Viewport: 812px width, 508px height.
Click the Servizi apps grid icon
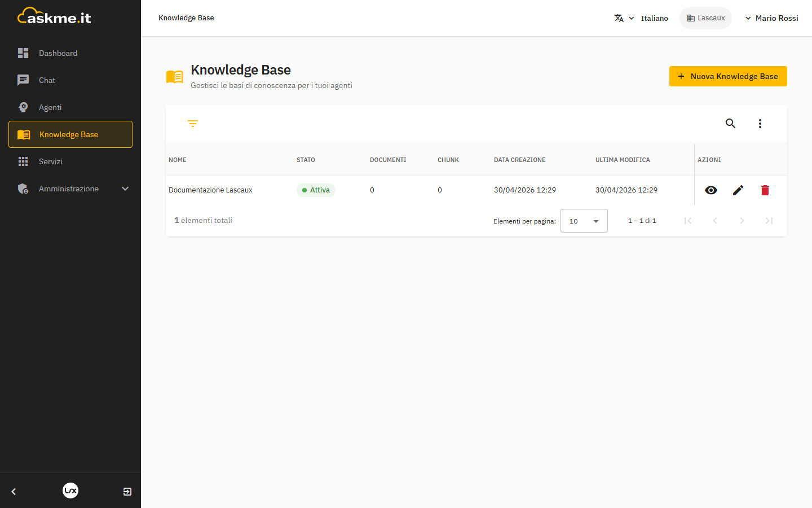pos(23,161)
